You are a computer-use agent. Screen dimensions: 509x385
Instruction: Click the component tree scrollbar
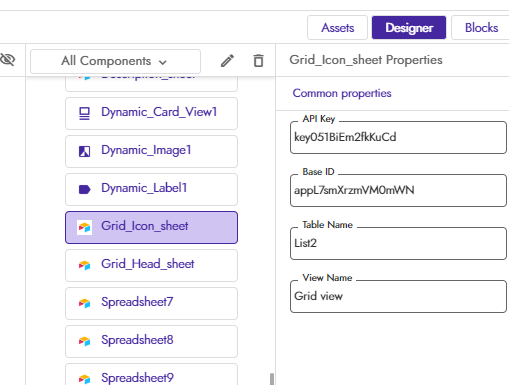tap(272, 379)
